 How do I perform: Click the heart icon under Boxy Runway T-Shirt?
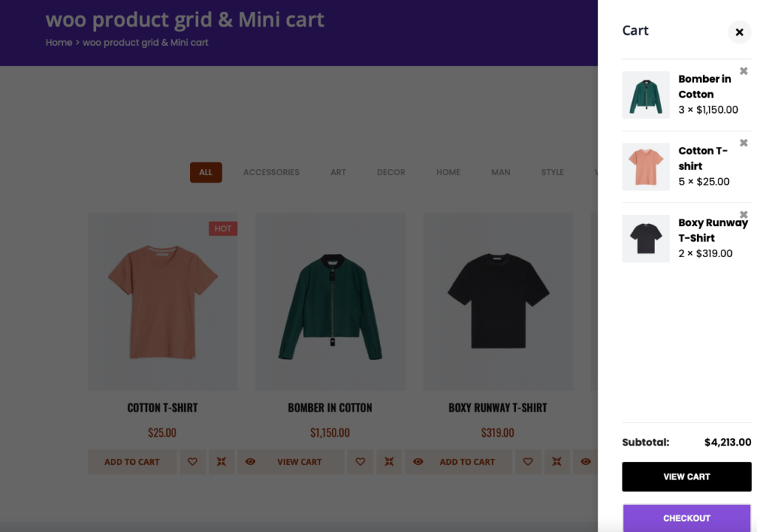[x=528, y=462]
